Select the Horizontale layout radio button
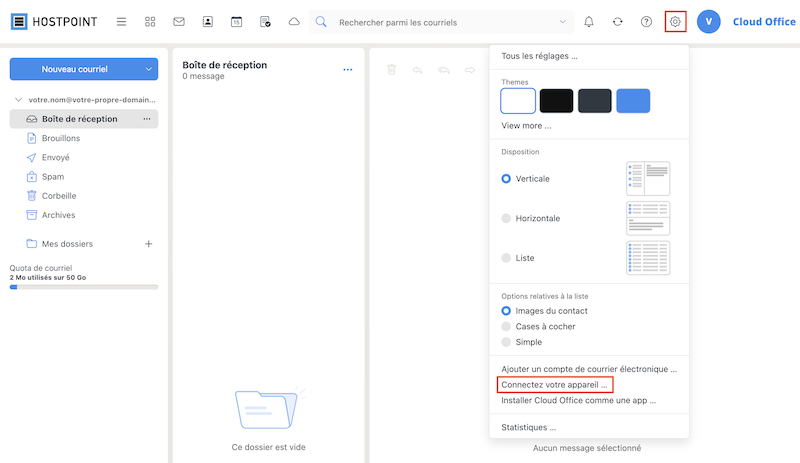The image size is (800, 463). coord(506,218)
